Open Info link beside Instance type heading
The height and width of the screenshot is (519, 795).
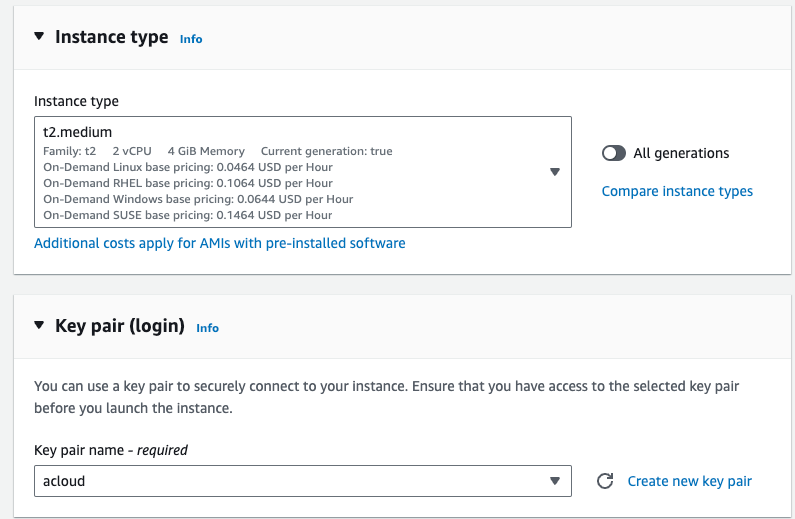pos(191,39)
